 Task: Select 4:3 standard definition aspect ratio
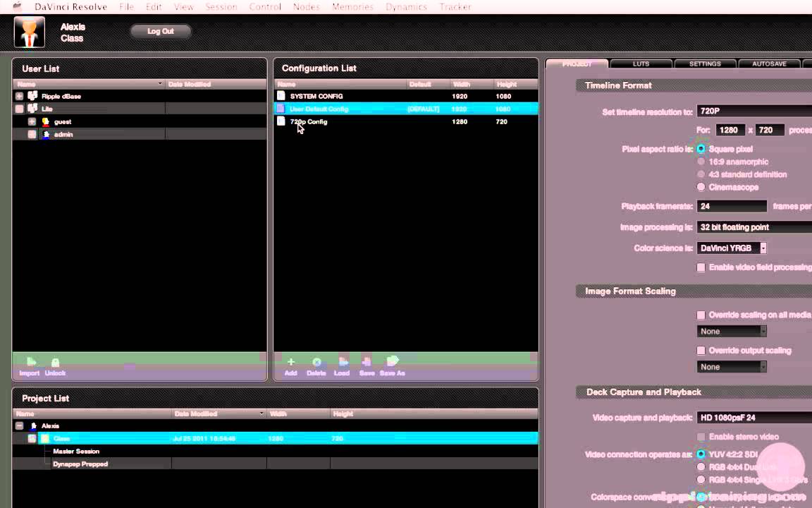click(701, 174)
